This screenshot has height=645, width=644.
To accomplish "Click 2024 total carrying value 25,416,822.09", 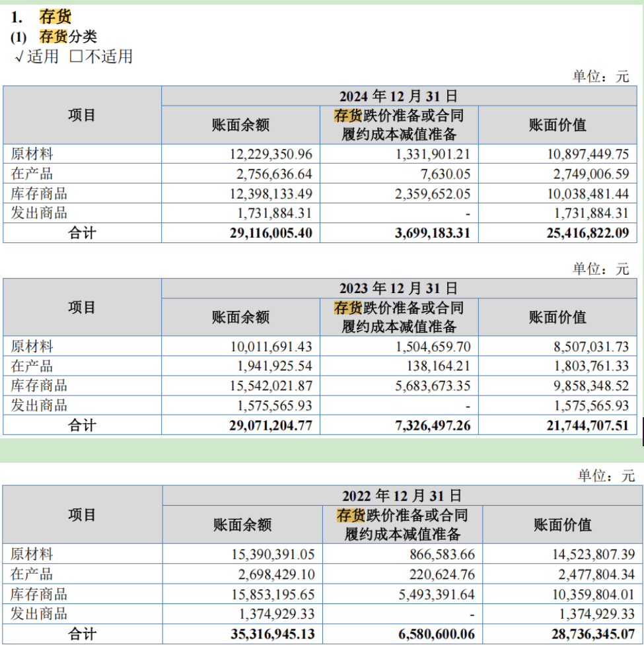I will (x=588, y=233).
